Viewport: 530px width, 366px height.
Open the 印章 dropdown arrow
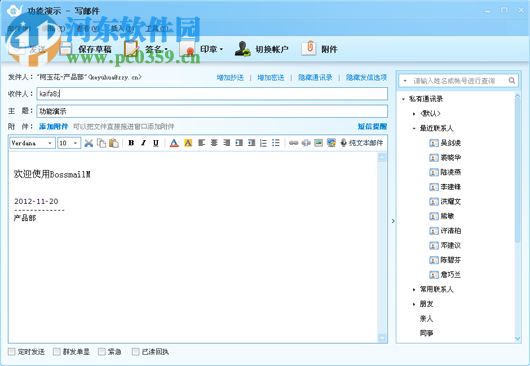(221, 49)
